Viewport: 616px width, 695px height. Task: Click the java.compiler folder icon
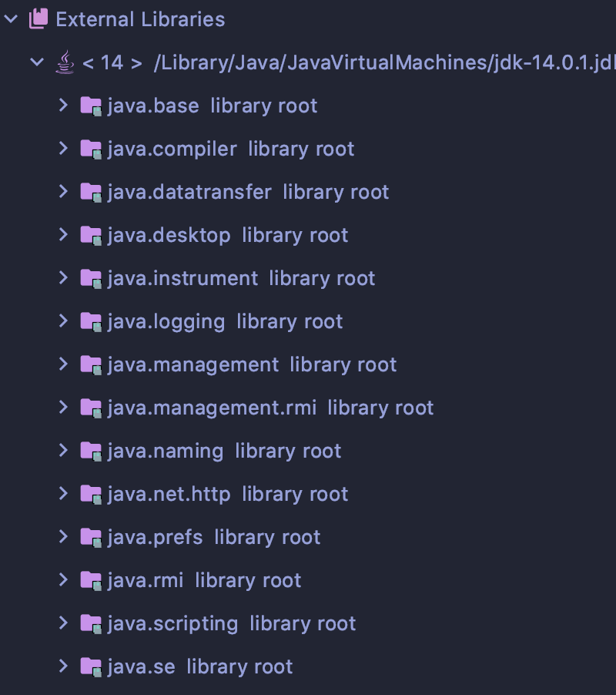point(91,149)
